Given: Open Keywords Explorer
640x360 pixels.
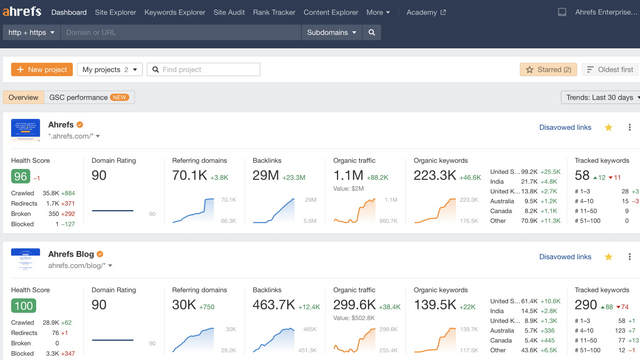Looking at the screenshot, I should 175,12.
